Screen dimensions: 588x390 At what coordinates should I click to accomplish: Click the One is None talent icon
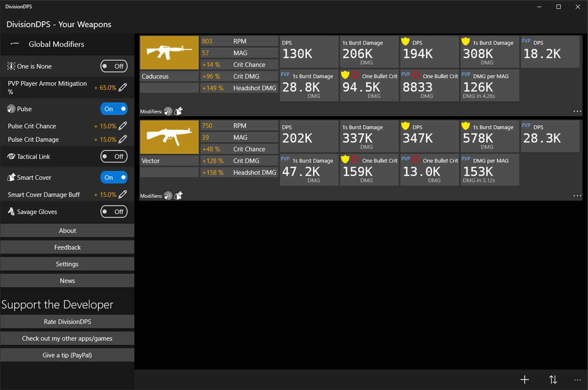(11, 66)
